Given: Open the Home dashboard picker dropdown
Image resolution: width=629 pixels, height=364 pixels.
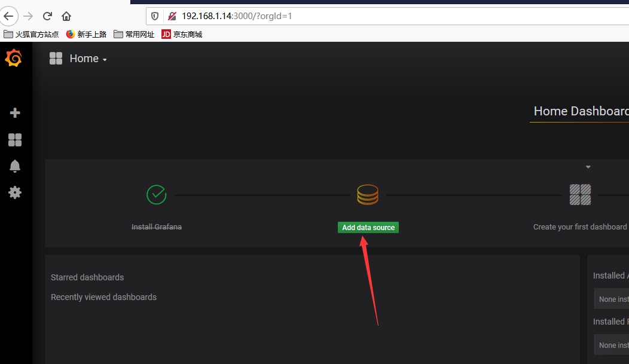Looking at the screenshot, I should [88, 59].
